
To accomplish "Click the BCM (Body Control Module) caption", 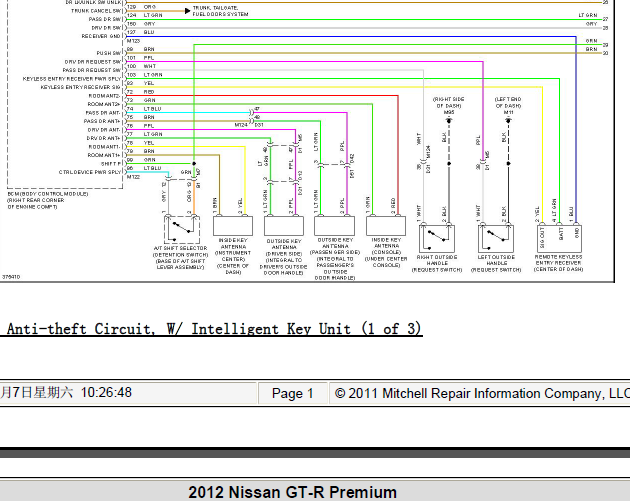I will pyautogui.click(x=48, y=200).
